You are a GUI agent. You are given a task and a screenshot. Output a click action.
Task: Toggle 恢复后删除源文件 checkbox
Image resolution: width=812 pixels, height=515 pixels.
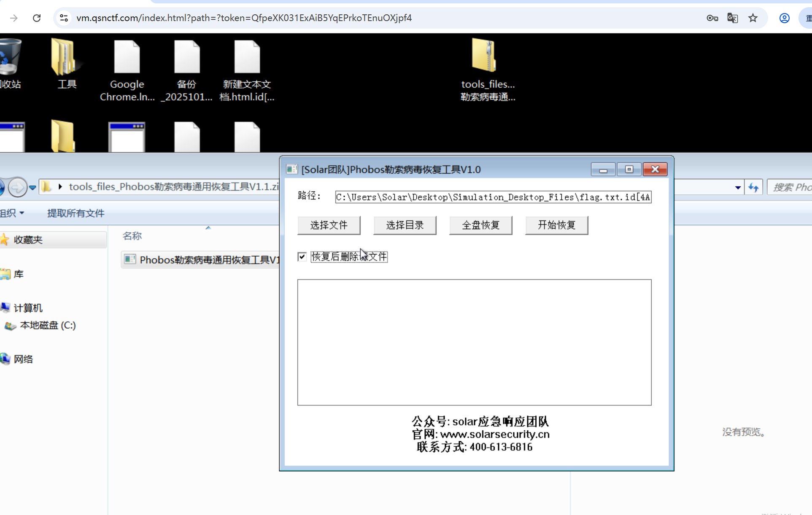[302, 257]
